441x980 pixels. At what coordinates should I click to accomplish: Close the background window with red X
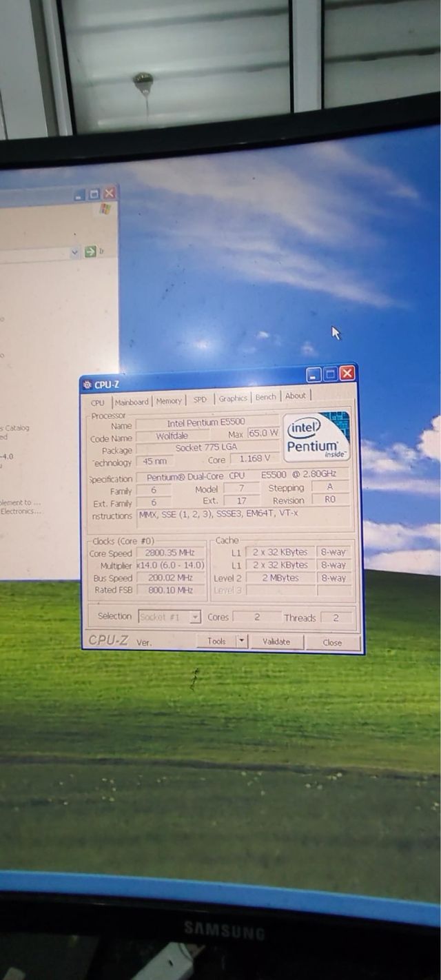coord(109,194)
